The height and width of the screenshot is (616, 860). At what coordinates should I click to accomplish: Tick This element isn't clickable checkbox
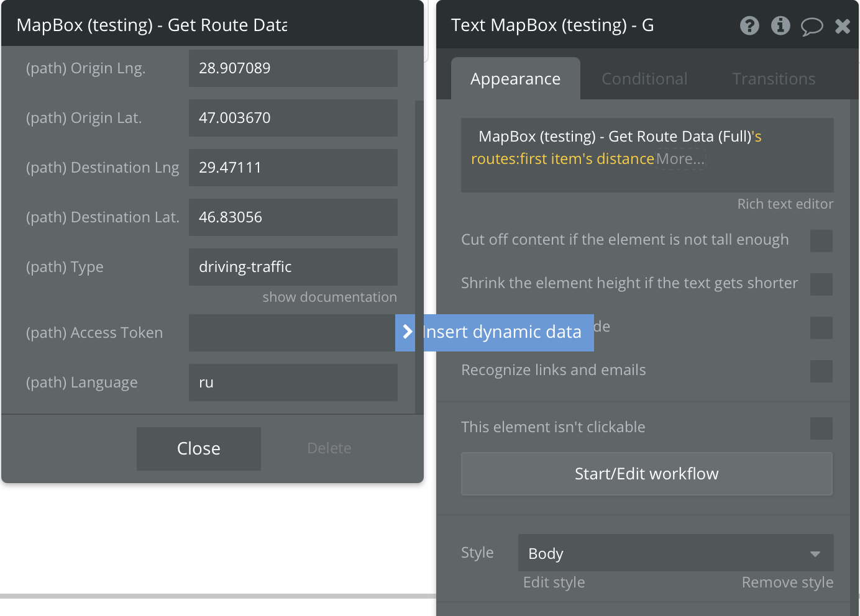[x=821, y=428]
